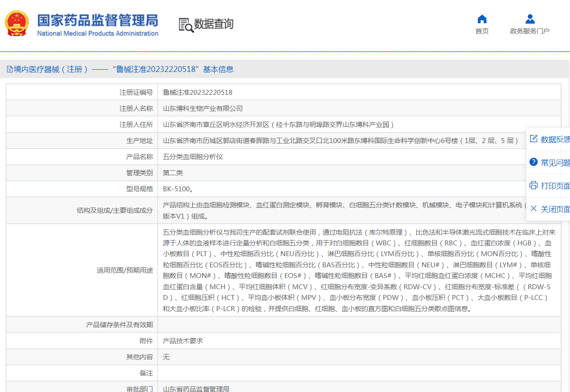Select 打印页面 in side panel
Viewport: 570px width, 392px height.
549,186
